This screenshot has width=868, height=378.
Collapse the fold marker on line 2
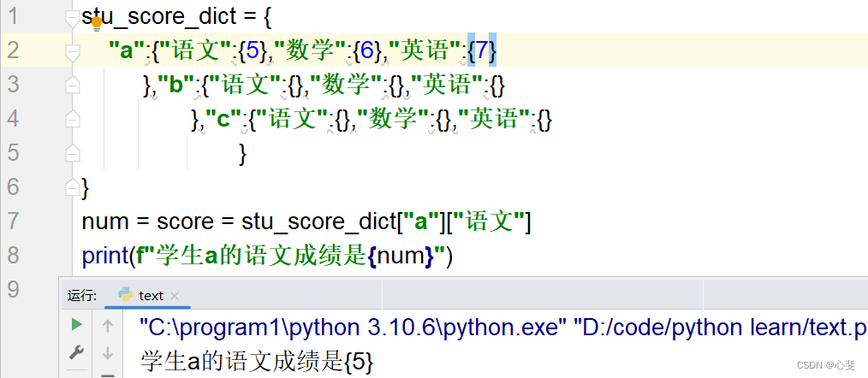[73, 53]
